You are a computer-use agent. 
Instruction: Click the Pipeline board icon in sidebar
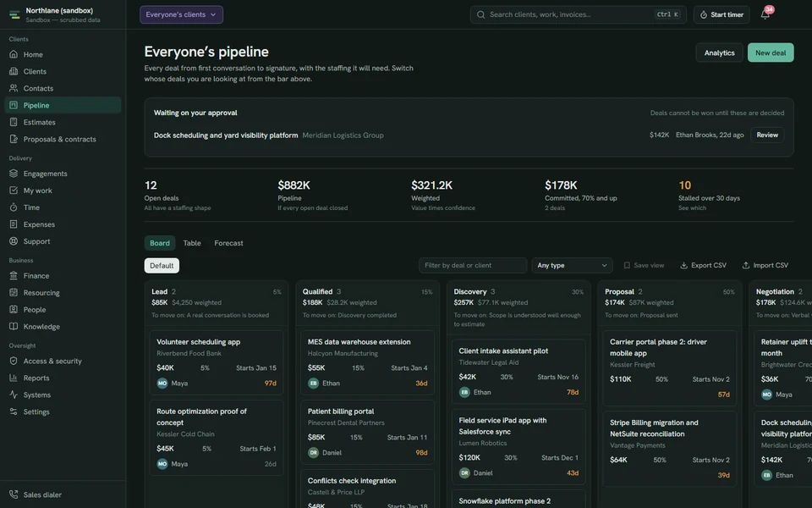pos(14,105)
